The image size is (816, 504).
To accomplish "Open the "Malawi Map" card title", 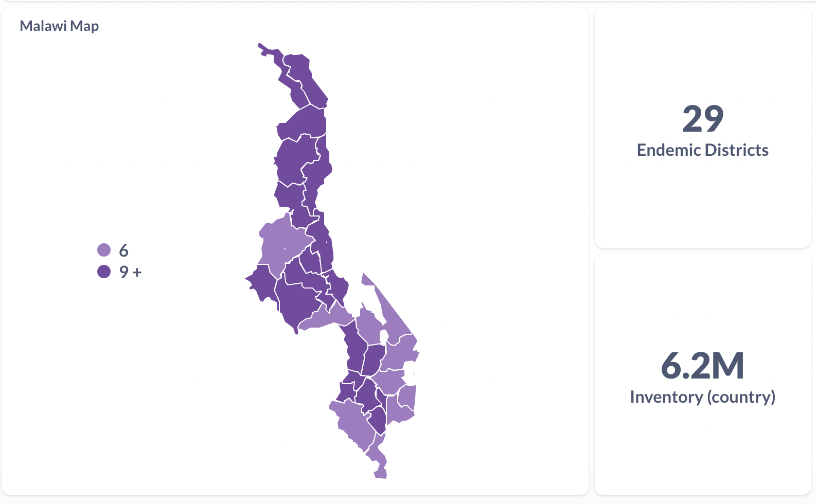I will click(59, 26).
